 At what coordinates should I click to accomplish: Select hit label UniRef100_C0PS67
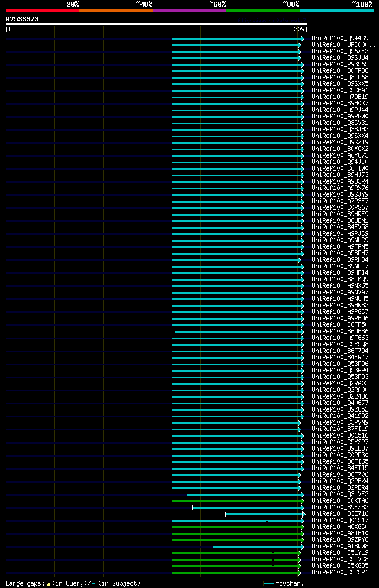[x=340, y=208]
